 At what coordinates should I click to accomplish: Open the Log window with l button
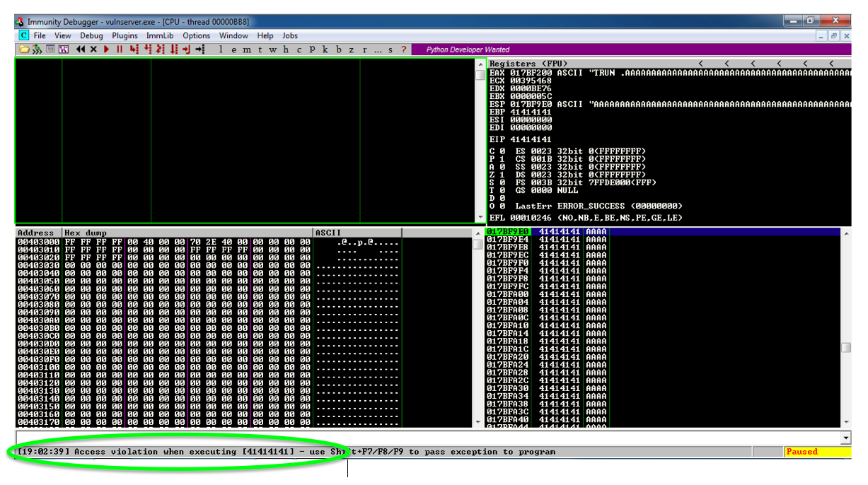pos(221,49)
